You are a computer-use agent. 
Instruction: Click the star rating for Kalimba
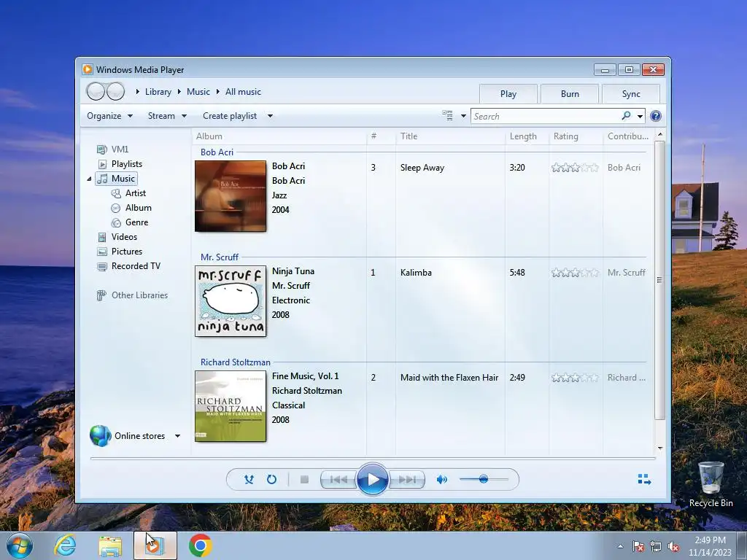pos(575,273)
